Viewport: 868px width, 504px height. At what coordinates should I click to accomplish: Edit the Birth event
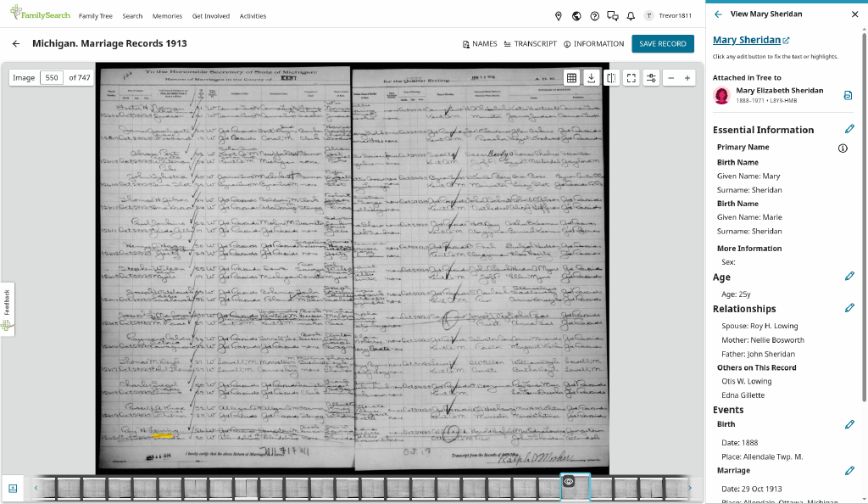click(849, 424)
